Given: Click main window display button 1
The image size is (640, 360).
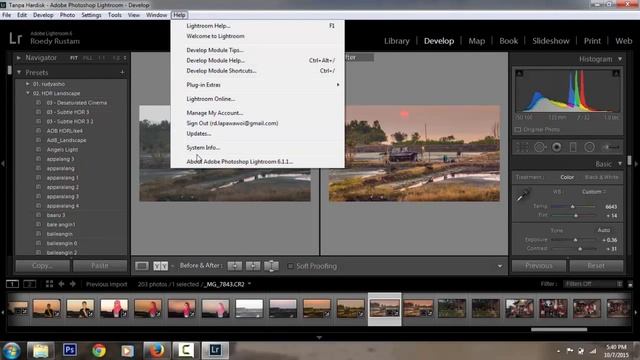Looking at the screenshot, I should (x=12, y=284).
